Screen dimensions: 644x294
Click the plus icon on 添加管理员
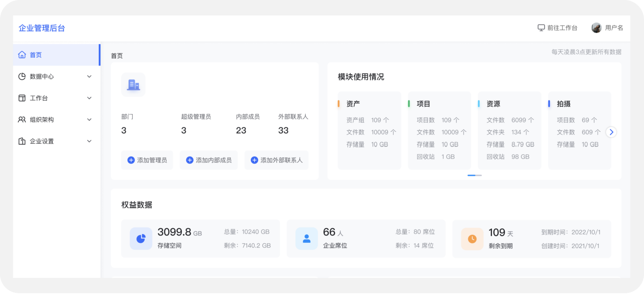pyautogui.click(x=131, y=160)
